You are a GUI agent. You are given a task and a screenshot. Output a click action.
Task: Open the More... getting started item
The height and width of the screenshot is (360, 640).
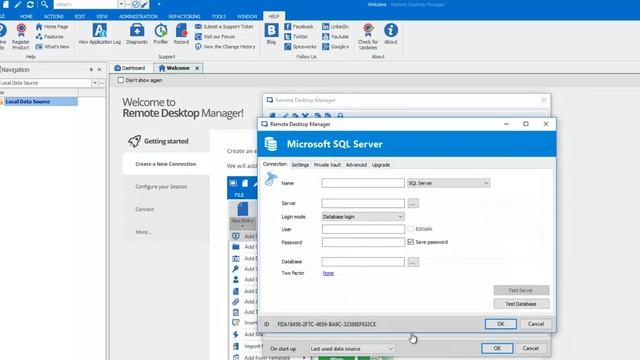click(143, 232)
